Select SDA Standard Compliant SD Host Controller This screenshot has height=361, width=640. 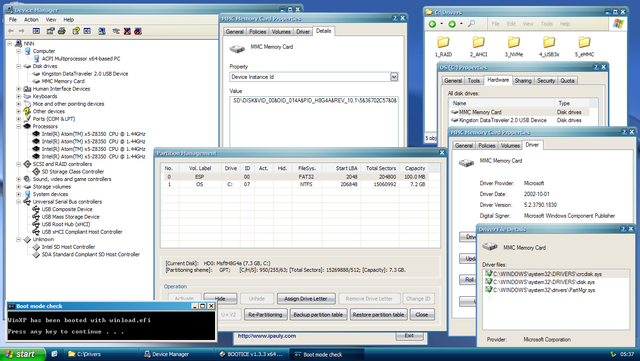click(x=91, y=254)
